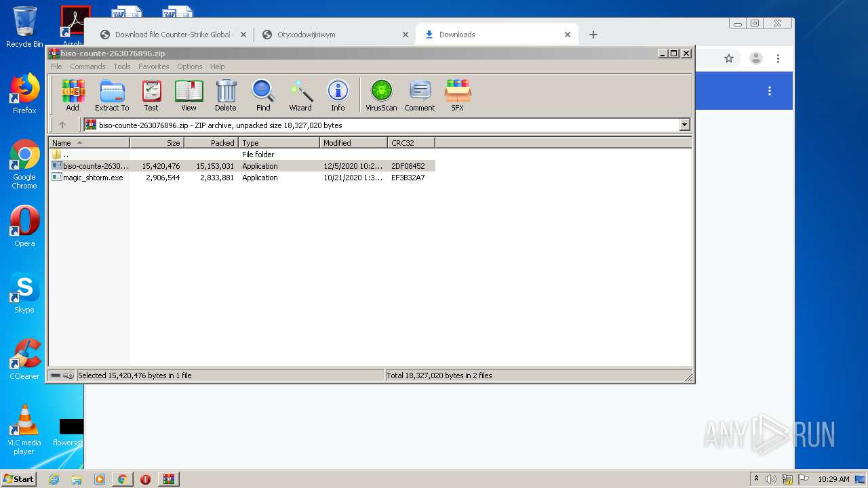Click the Internet Explorer taskbar icon
This screenshot has width=868, height=488.
[x=54, y=479]
